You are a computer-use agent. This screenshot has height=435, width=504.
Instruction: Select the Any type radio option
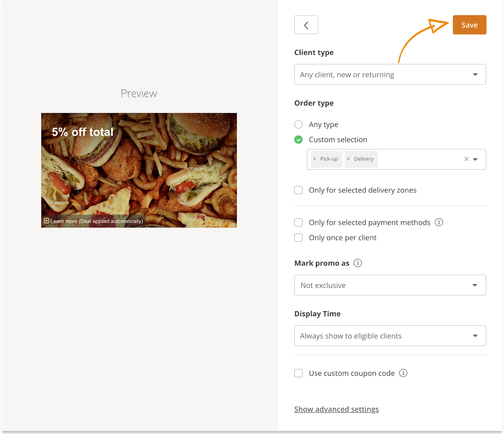pyautogui.click(x=298, y=124)
